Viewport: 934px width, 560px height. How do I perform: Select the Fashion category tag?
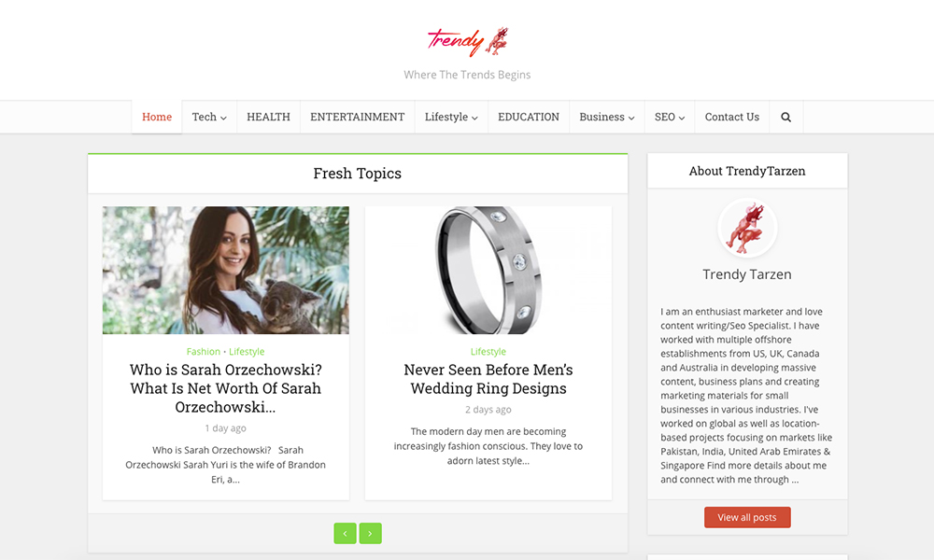pyautogui.click(x=203, y=352)
